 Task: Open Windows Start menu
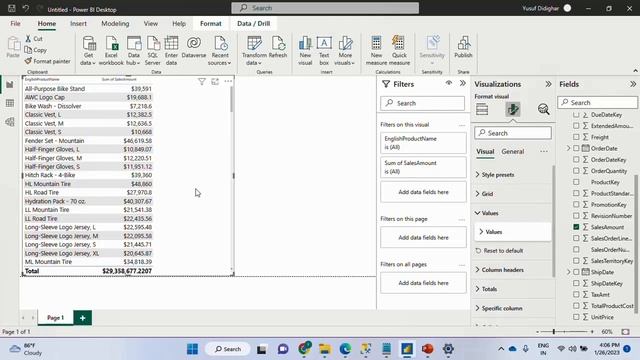192,349
